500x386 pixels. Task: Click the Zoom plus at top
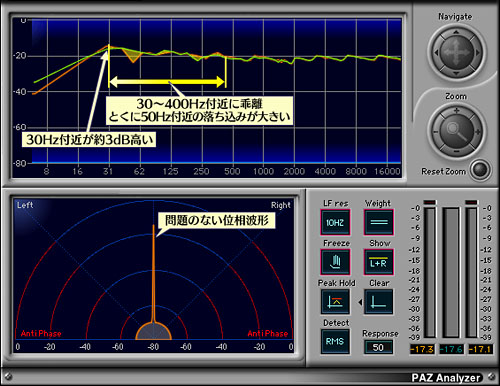(x=456, y=111)
